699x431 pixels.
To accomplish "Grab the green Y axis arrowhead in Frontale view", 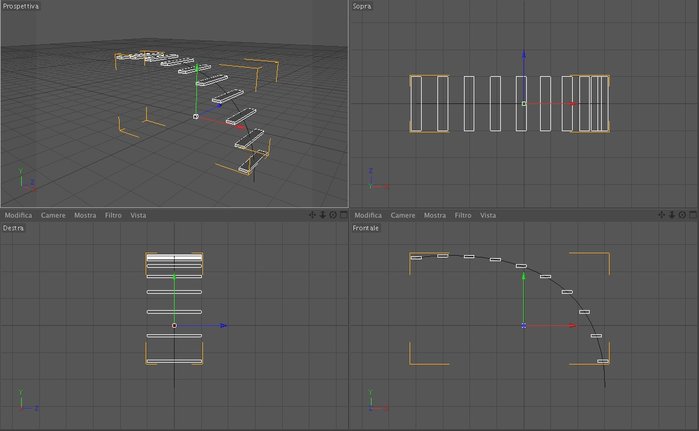I will click(524, 277).
